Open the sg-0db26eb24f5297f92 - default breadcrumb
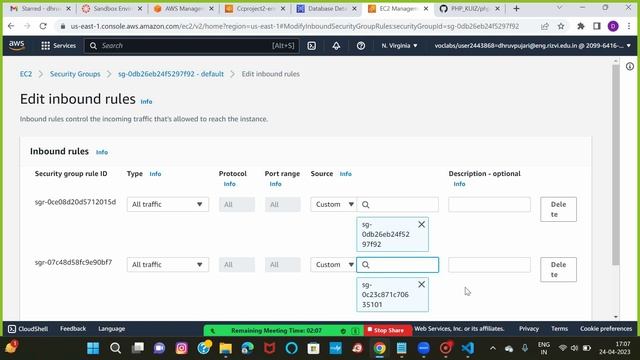The image size is (640, 360). point(171,74)
